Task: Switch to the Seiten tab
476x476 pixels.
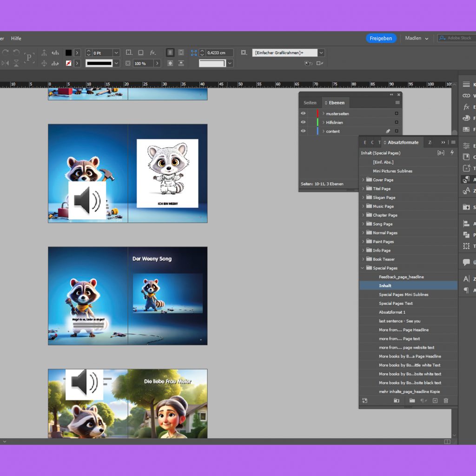Action: [310, 103]
